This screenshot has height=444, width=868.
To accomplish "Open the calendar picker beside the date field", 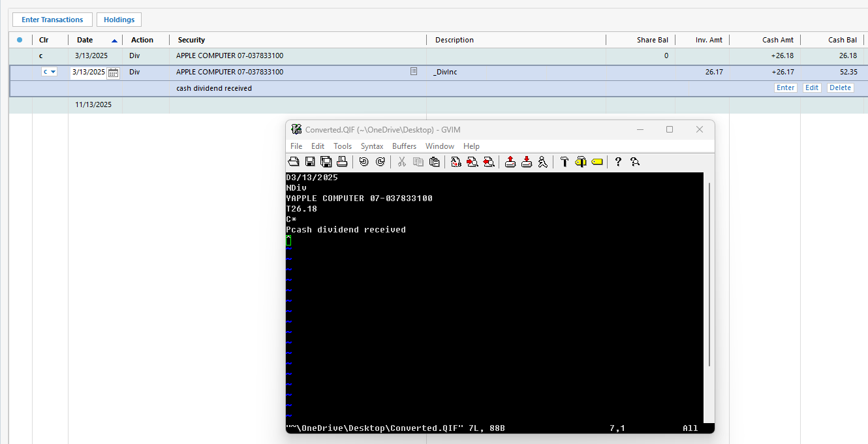I will tap(113, 72).
